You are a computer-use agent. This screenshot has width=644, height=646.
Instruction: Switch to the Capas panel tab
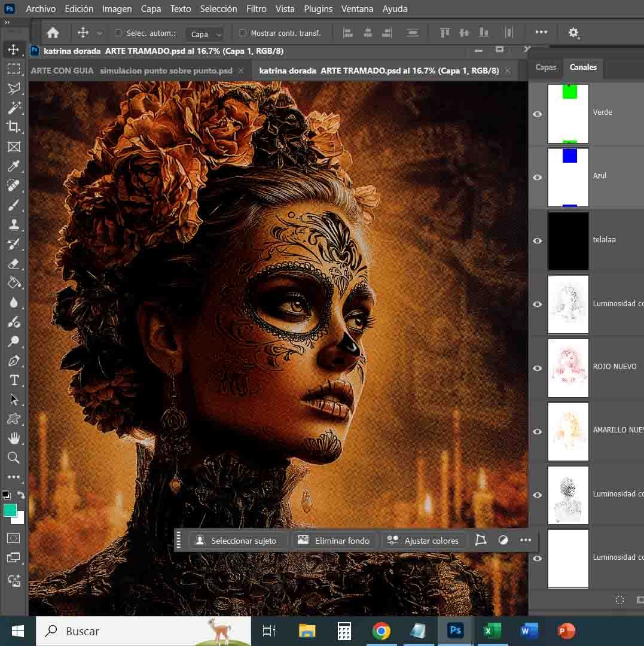tap(545, 68)
